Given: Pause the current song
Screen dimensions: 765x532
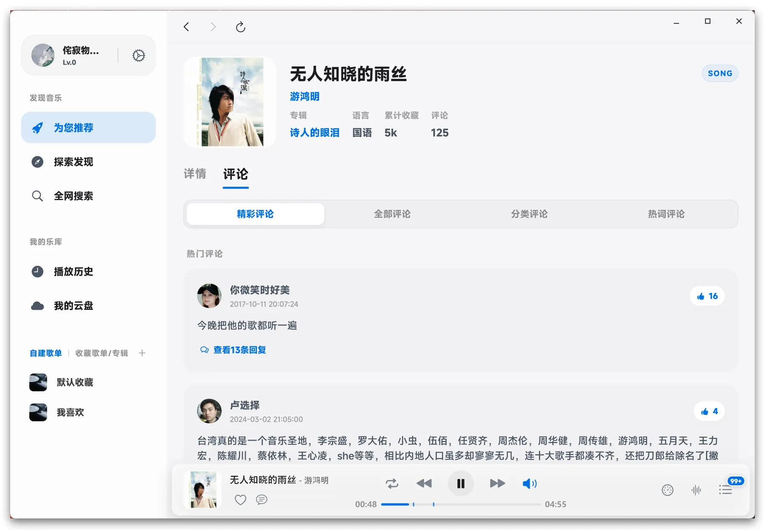Looking at the screenshot, I should pos(461,484).
